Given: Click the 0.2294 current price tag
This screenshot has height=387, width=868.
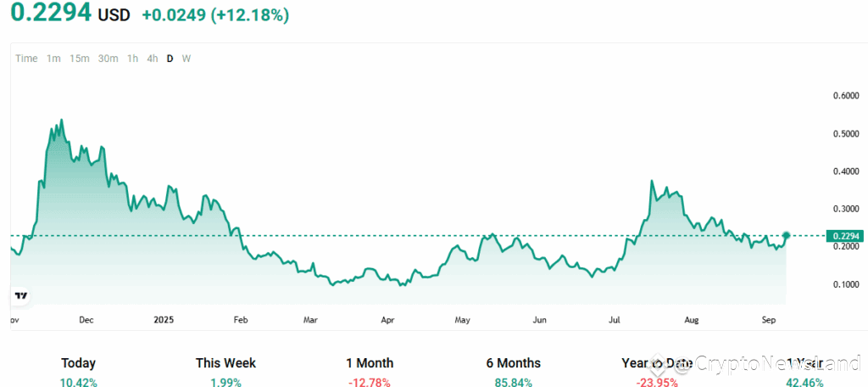Looking at the screenshot, I should 844,236.
